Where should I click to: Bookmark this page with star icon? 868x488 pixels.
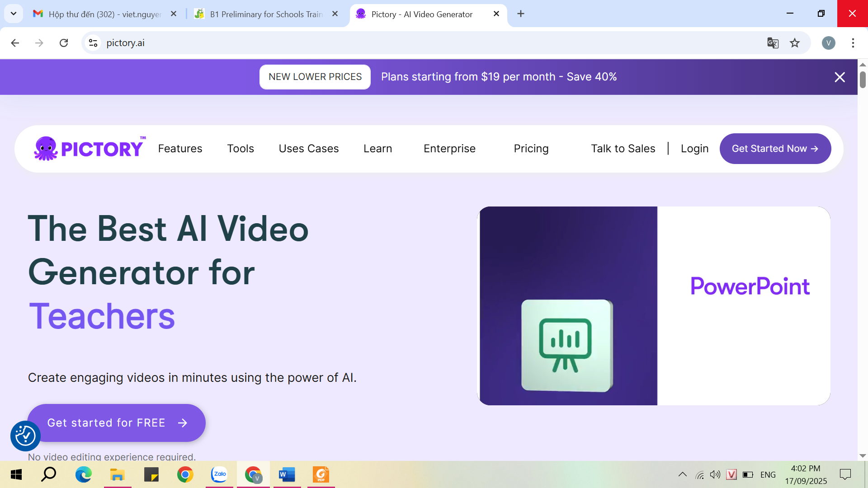pyautogui.click(x=795, y=43)
